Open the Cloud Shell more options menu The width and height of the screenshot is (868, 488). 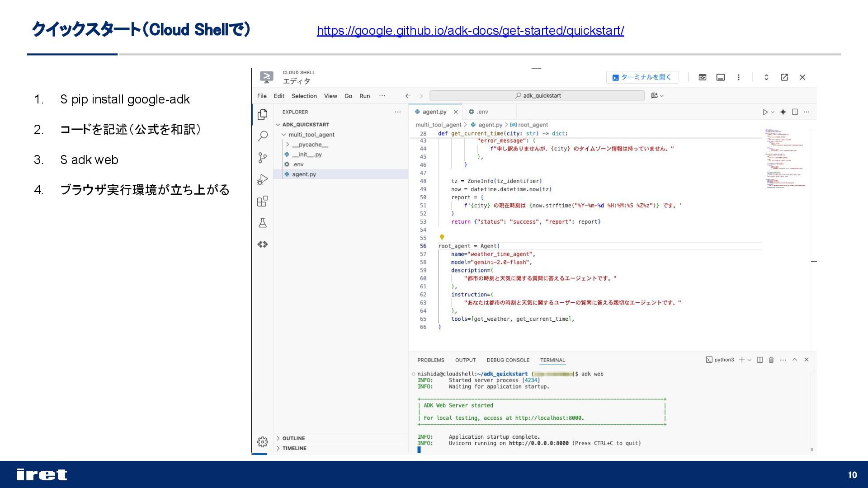pos(739,77)
